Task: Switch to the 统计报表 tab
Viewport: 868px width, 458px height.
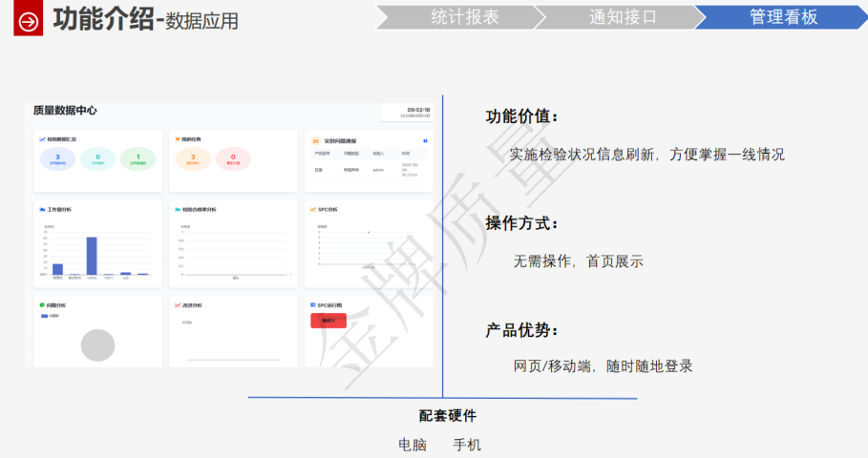Action: point(464,17)
